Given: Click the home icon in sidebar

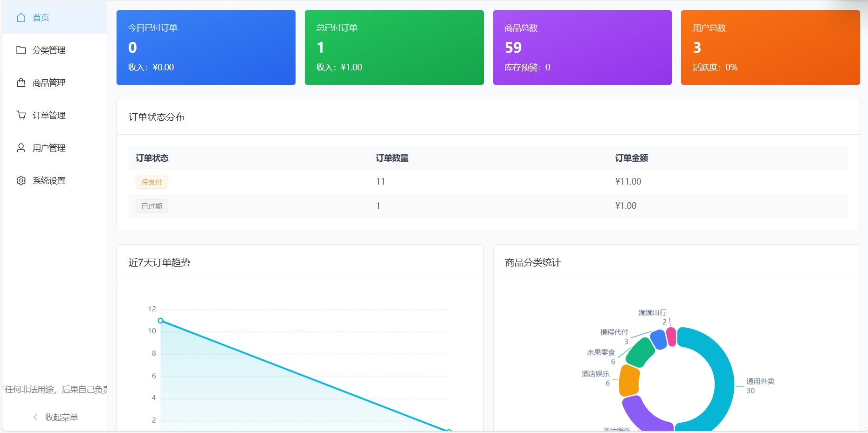Looking at the screenshot, I should click(21, 18).
